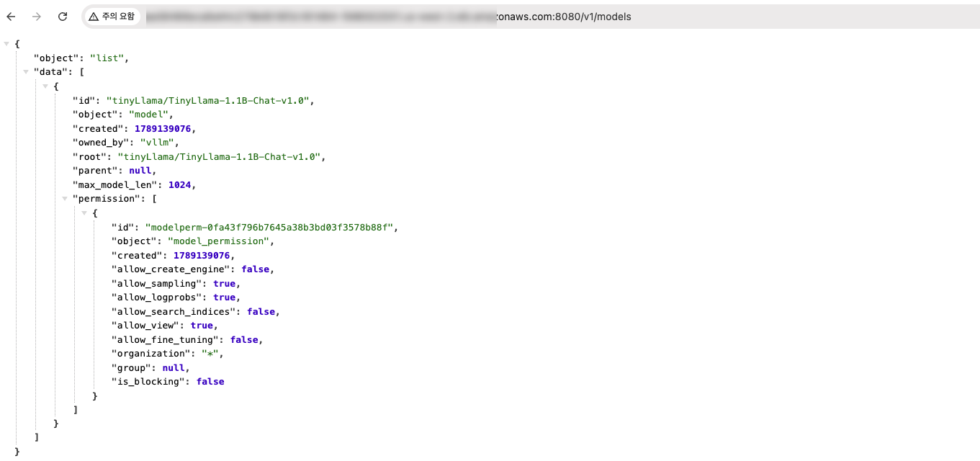Select the 1024 value
Image resolution: width=980 pixels, height=461 pixels.
click(x=179, y=184)
